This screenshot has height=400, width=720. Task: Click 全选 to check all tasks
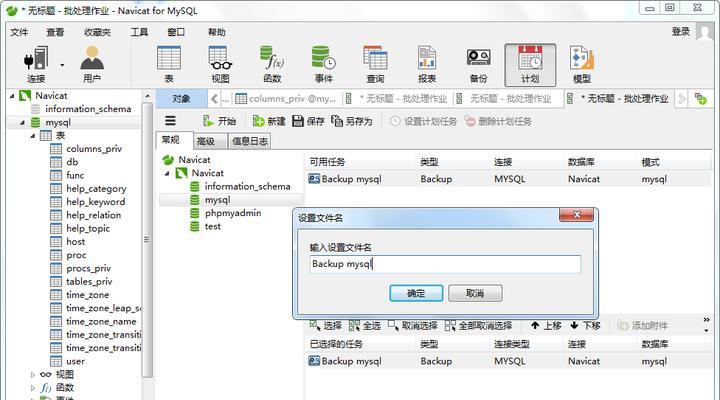pyautogui.click(x=364, y=325)
